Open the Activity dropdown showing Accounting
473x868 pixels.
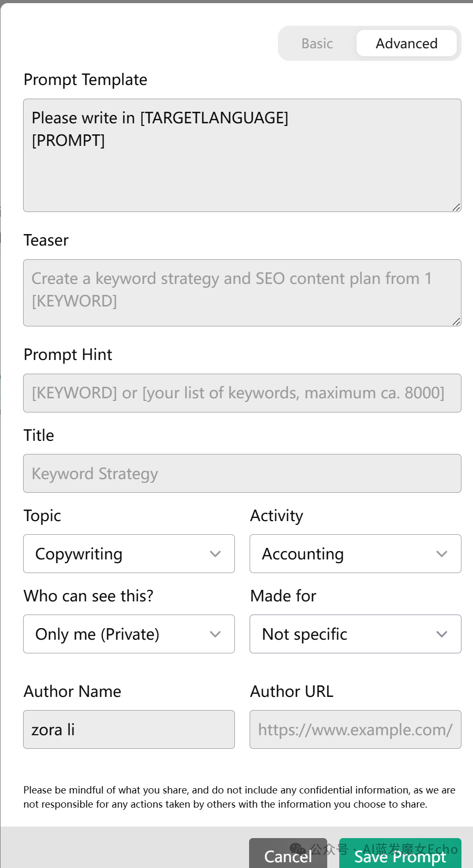pos(356,554)
